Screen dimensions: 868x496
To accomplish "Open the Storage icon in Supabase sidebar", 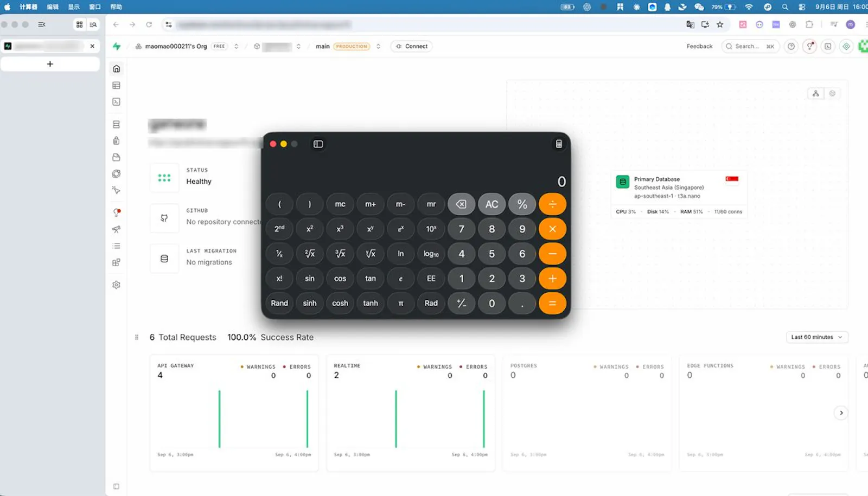I will click(x=116, y=157).
